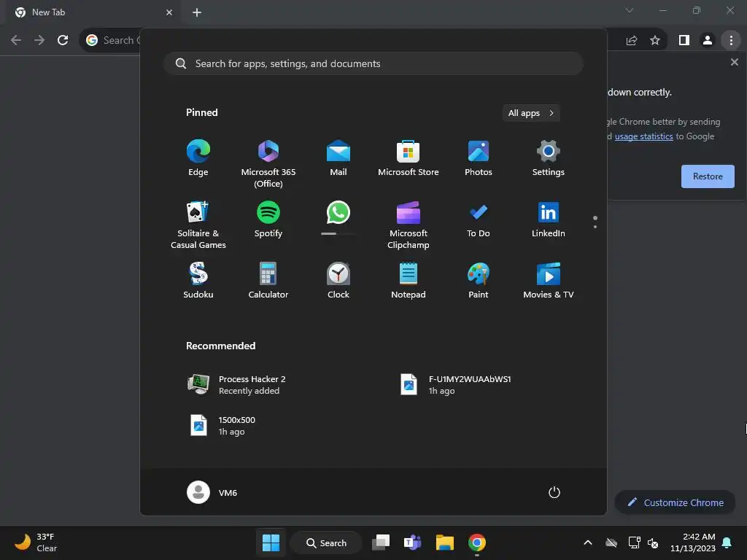The width and height of the screenshot is (747, 560).
Task: Open Microsoft Store from pinned apps
Action: pyautogui.click(x=409, y=158)
